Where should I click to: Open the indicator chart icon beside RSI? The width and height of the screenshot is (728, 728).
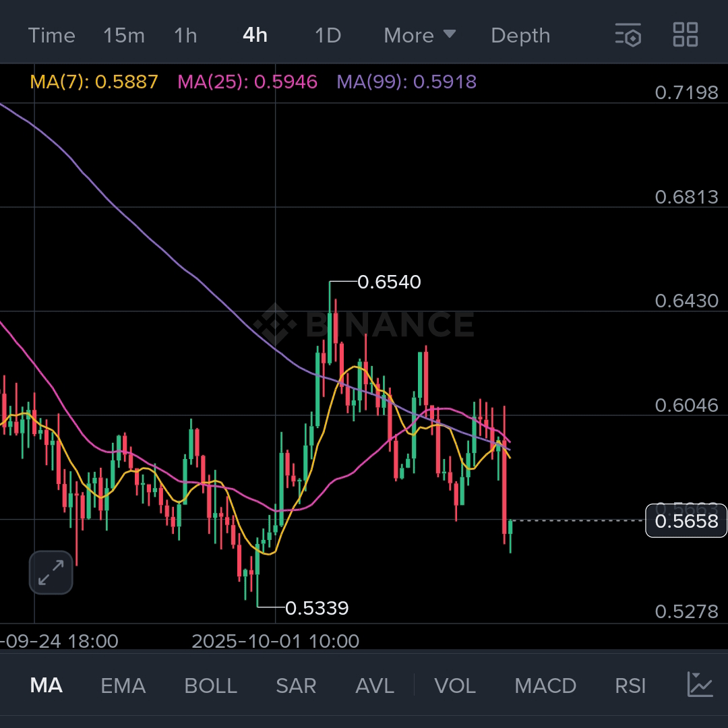700,685
